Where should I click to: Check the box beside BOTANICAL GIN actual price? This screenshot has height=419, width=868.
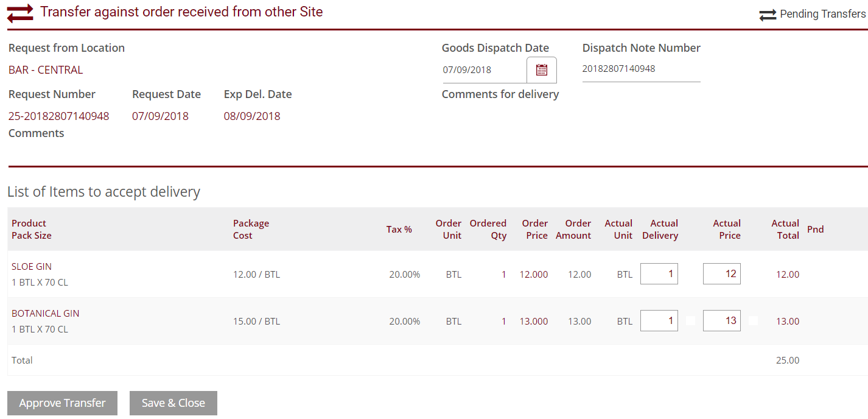point(753,319)
